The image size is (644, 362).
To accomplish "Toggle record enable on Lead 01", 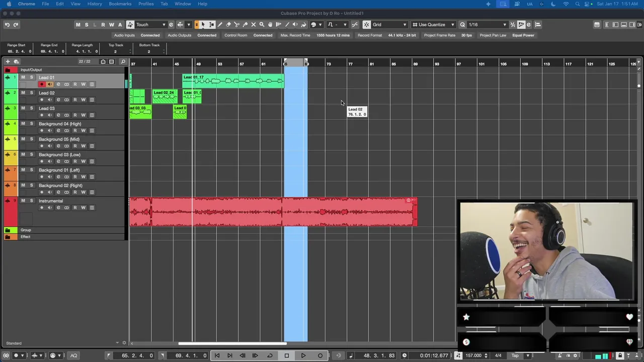I will click(x=42, y=84).
